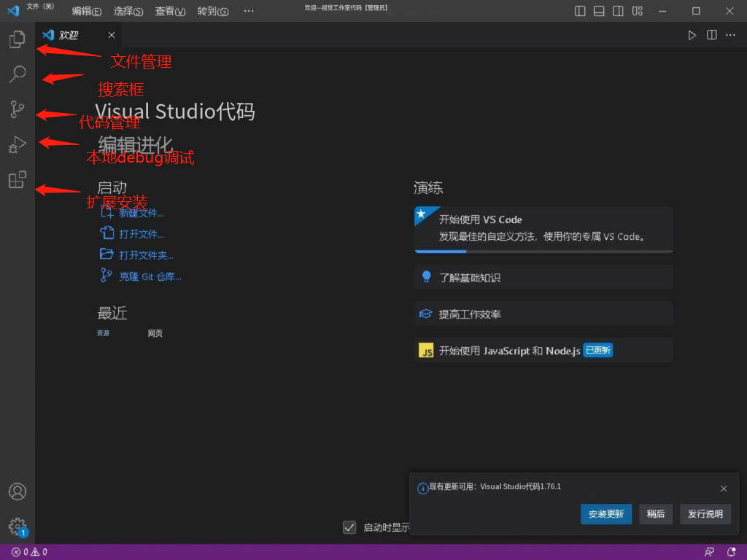Click the Run play icon in editor toolbar
Screen dimensions: 747x560
click(x=692, y=35)
